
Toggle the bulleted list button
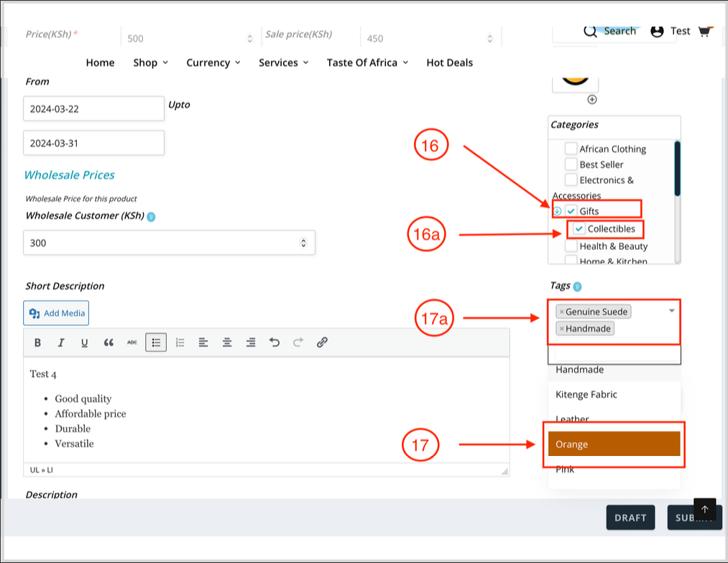point(156,343)
